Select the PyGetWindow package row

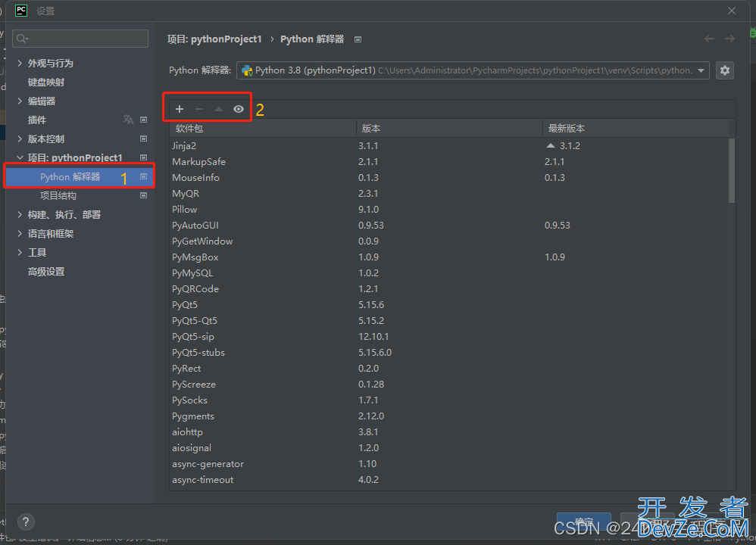point(449,241)
